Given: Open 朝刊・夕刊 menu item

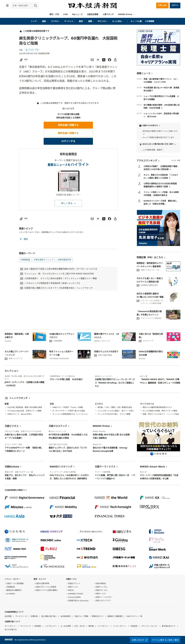Looking at the screenshot, I should pyautogui.click(x=54, y=14).
